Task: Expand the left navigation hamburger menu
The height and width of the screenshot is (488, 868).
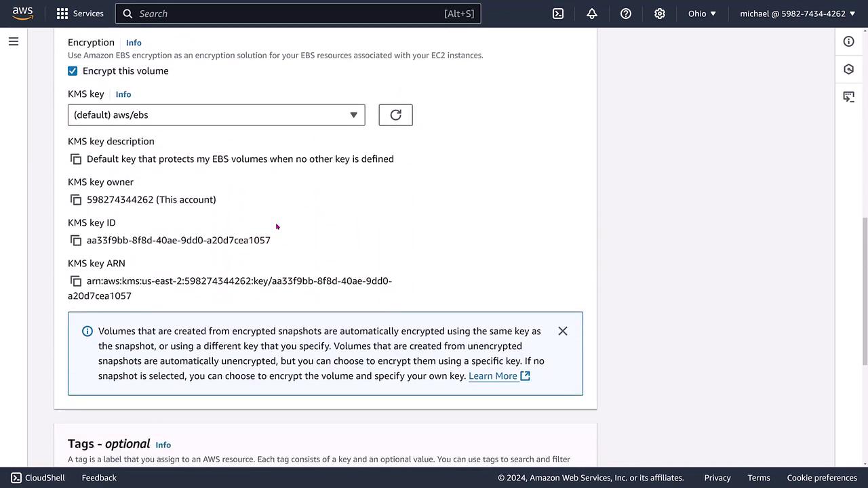Action: pos(14,42)
